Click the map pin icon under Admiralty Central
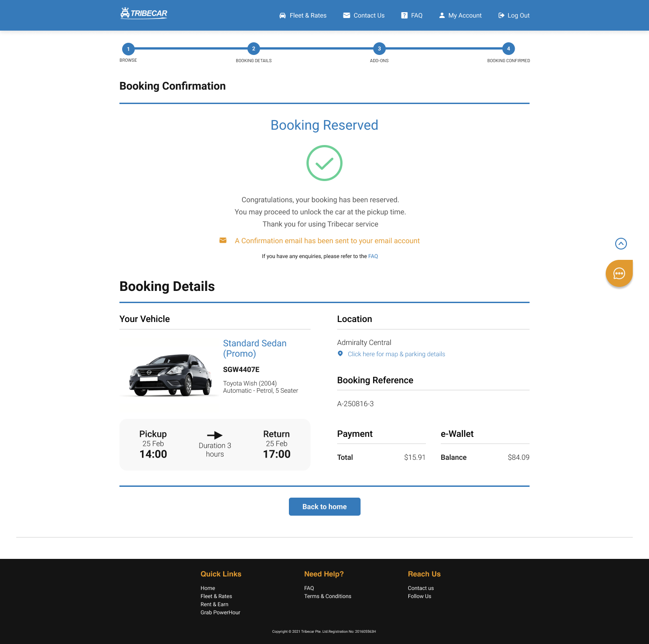The image size is (649, 644). [x=340, y=354]
